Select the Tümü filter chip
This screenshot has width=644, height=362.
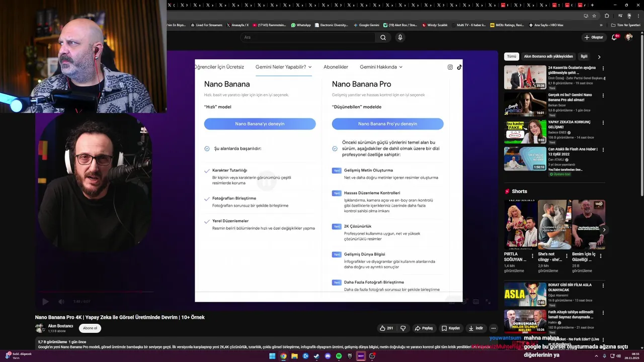pyautogui.click(x=512, y=56)
